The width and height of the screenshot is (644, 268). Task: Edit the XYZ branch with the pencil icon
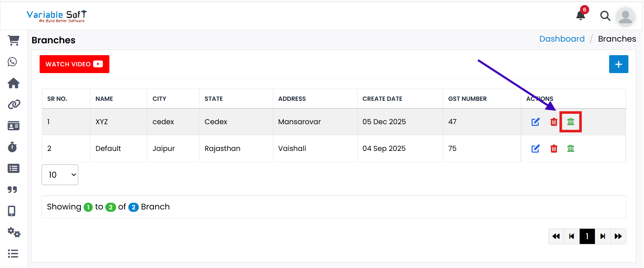[535, 121]
